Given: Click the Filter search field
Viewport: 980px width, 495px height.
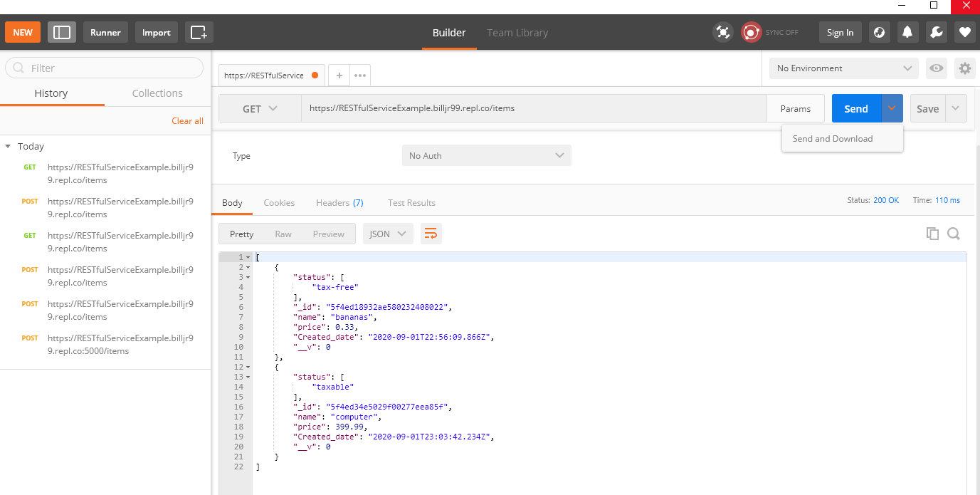Looking at the screenshot, I should click(x=104, y=68).
